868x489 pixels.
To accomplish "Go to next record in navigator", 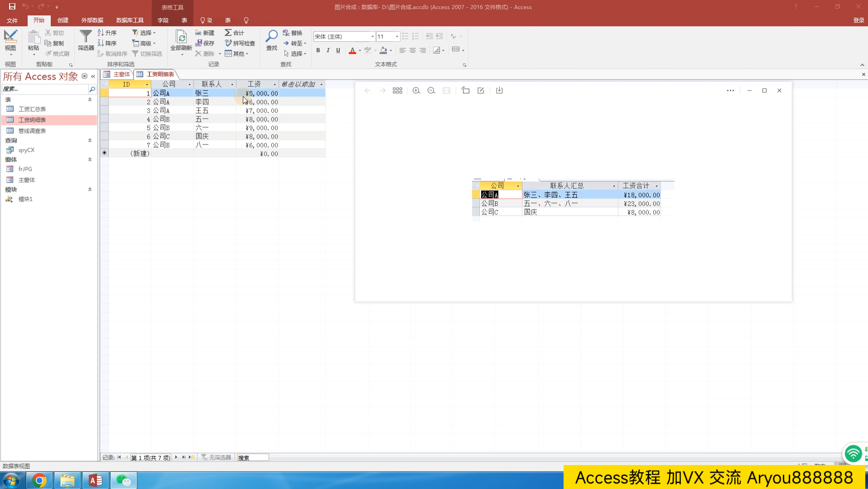I will click(x=176, y=457).
